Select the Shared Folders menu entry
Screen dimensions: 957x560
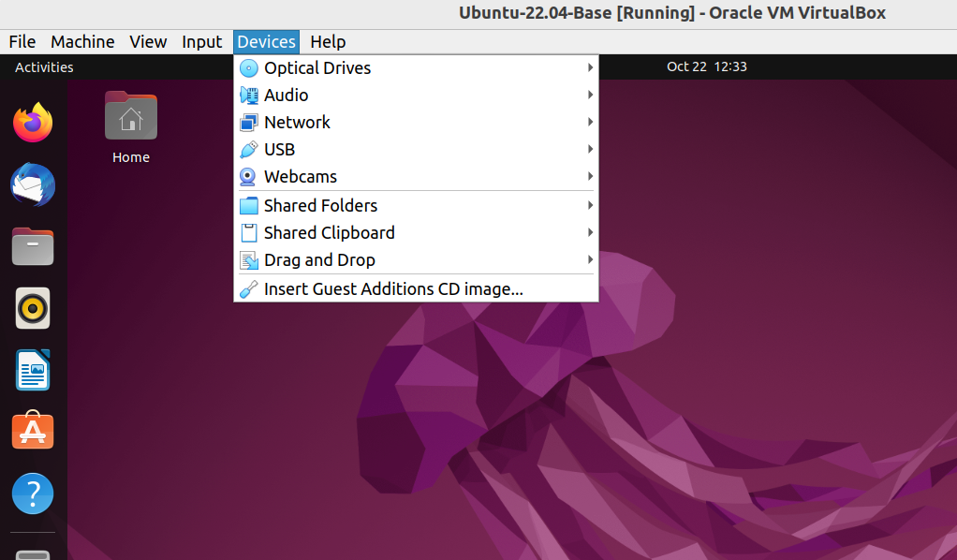[x=416, y=206]
